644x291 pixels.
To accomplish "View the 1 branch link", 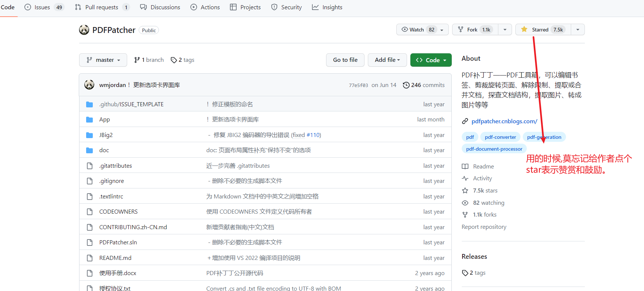I will tap(149, 60).
